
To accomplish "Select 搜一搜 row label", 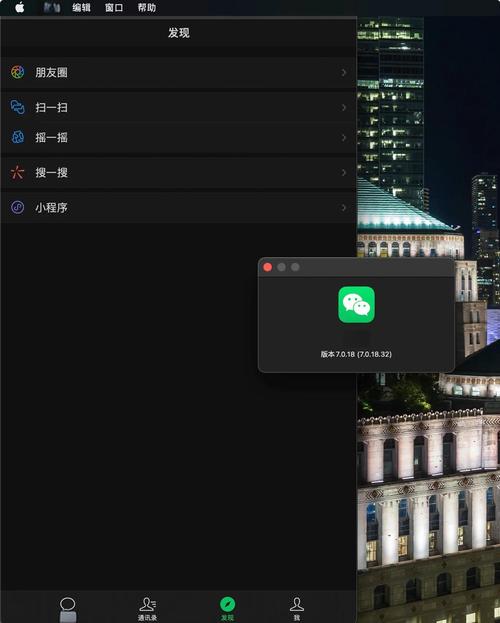I will (x=51, y=172).
